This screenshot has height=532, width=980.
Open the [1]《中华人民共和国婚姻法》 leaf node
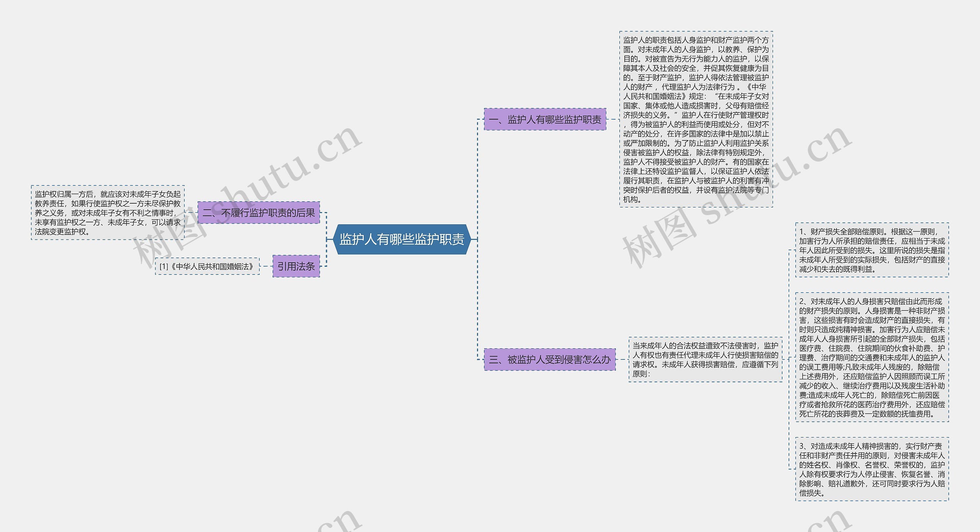207,266
